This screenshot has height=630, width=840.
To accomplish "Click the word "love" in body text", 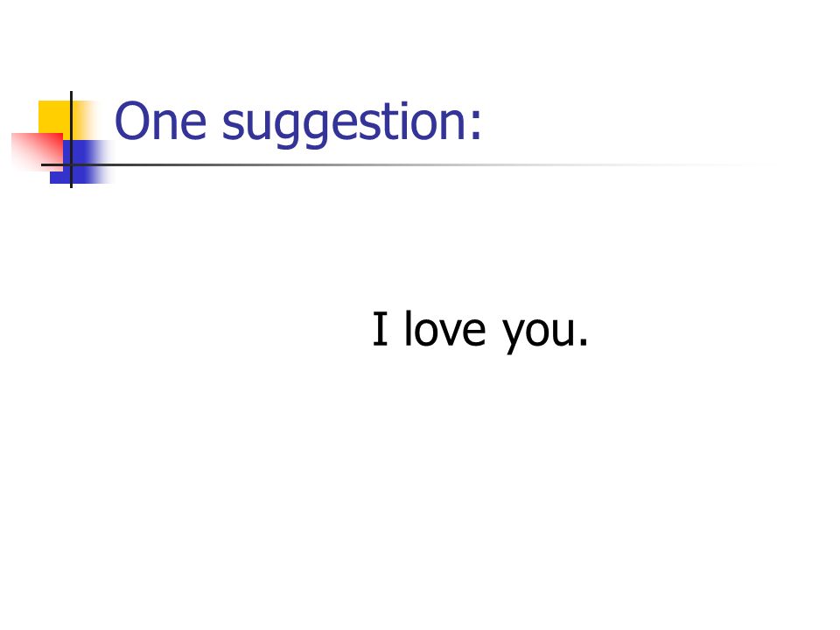I will pyautogui.click(x=444, y=328).
